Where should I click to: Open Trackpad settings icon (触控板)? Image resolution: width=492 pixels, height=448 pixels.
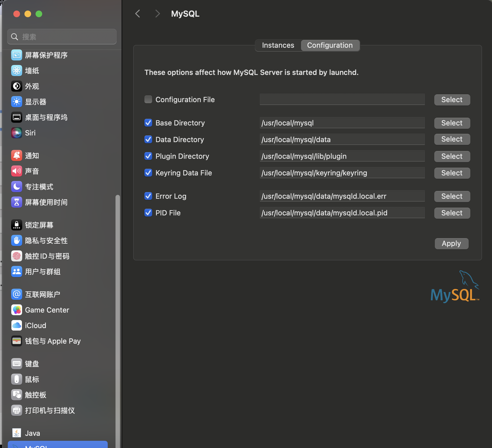17,395
